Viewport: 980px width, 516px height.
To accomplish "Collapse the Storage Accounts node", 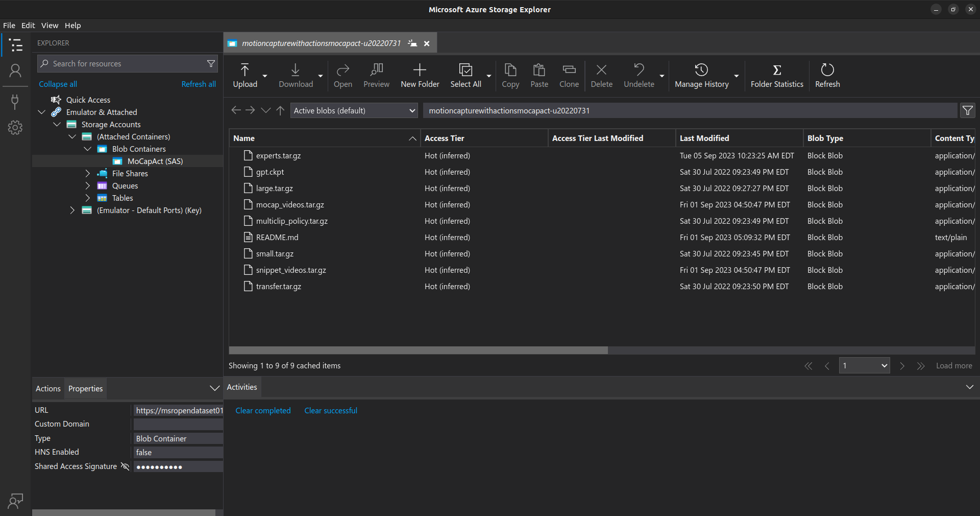I will [x=57, y=125].
